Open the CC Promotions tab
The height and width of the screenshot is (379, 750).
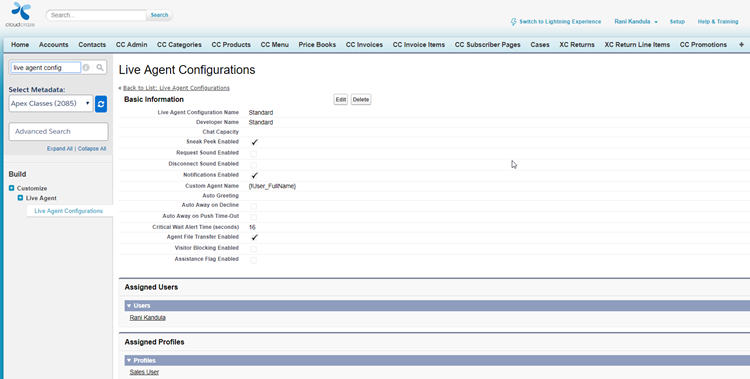point(703,45)
